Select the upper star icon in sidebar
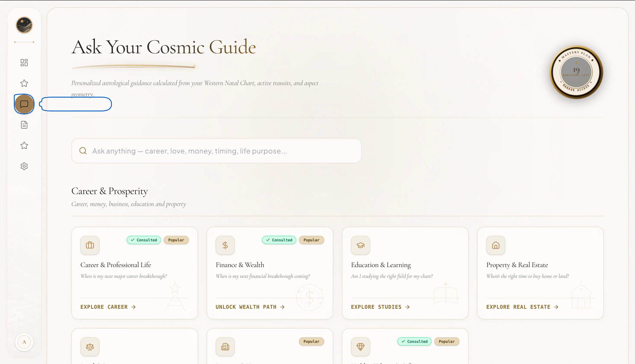Screen dimensions: 635x364 [24, 83]
